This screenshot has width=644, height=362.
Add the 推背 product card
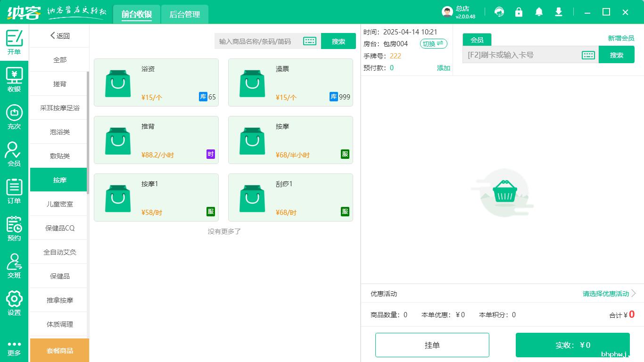coord(156,140)
